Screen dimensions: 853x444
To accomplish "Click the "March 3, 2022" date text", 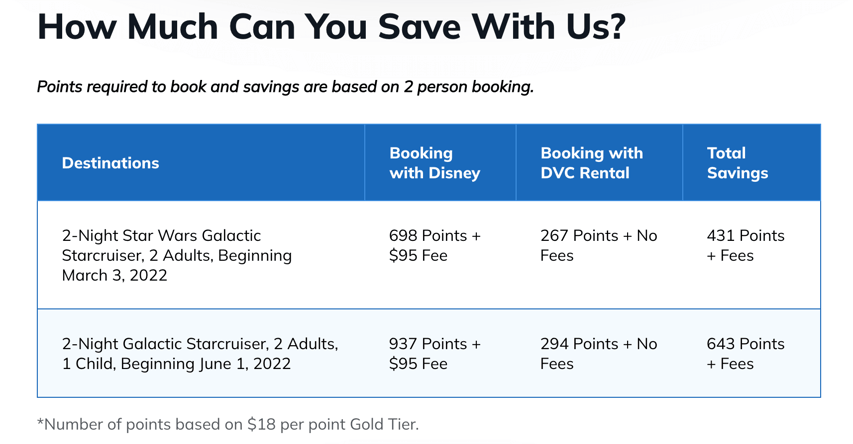I will pyautogui.click(x=114, y=275).
